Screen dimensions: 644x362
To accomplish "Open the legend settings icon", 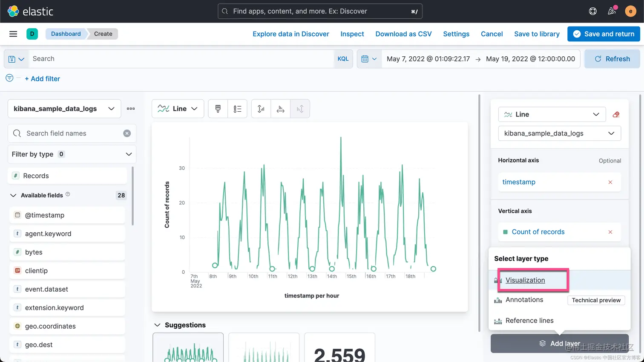I will click(237, 109).
